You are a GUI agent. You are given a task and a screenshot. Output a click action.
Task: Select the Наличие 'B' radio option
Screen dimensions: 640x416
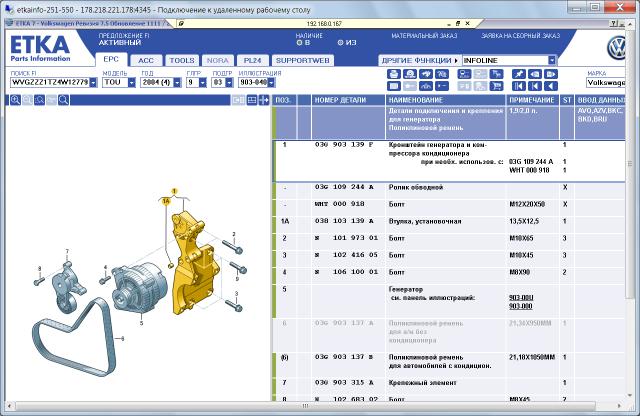pos(299,42)
